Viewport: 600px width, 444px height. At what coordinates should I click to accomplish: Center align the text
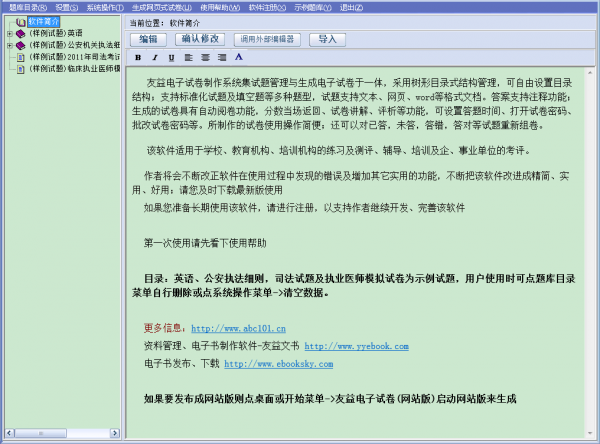pos(205,57)
